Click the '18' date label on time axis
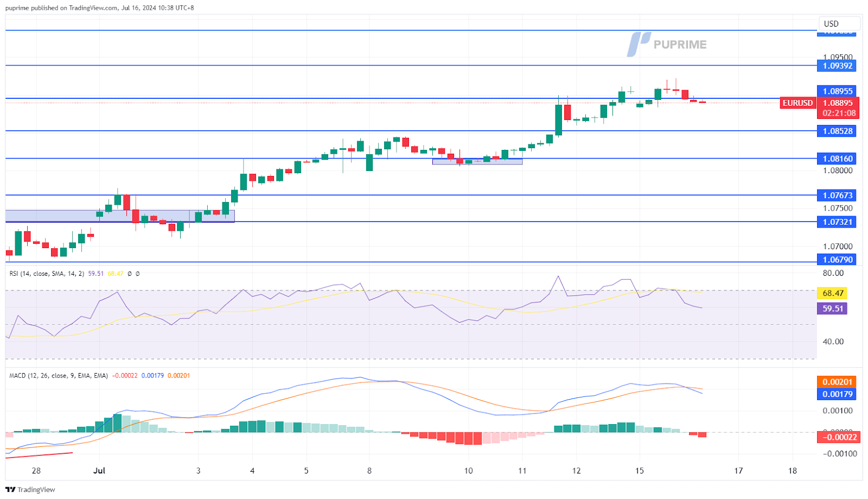This screenshot has width=868, height=499. pos(793,471)
